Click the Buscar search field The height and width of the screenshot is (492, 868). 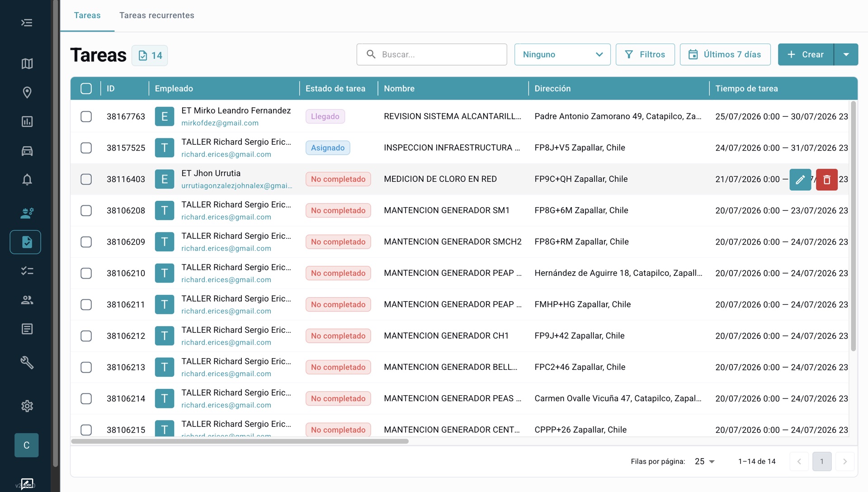click(432, 54)
